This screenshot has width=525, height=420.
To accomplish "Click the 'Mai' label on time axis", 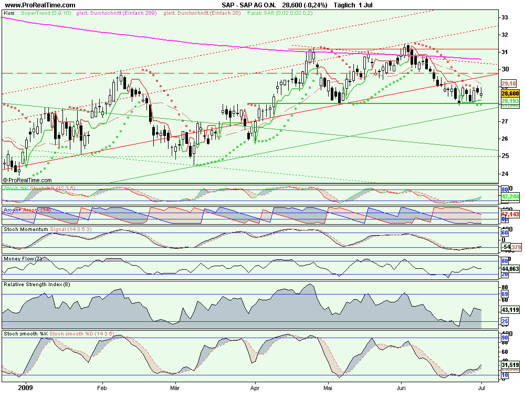I will tap(328, 388).
